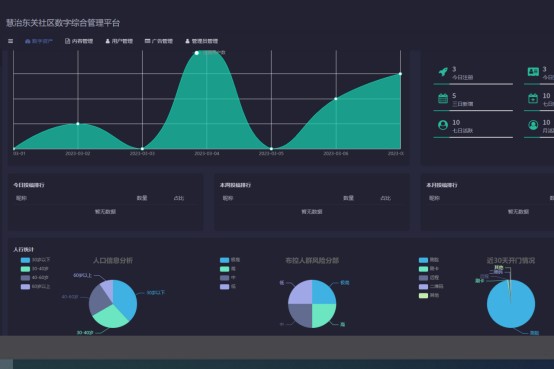Image resolution: width=554 pixels, height=369 pixels.
Task: Click the user circle icon beside 七日活跃
Action: tap(443, 125)
